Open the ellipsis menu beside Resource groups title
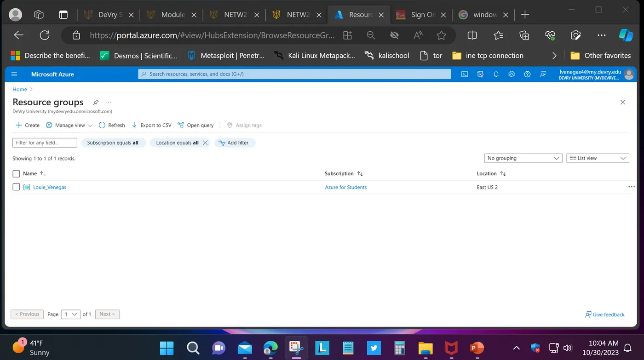The height and width of the screenshot is (360, 644). (x=109, y=102)
